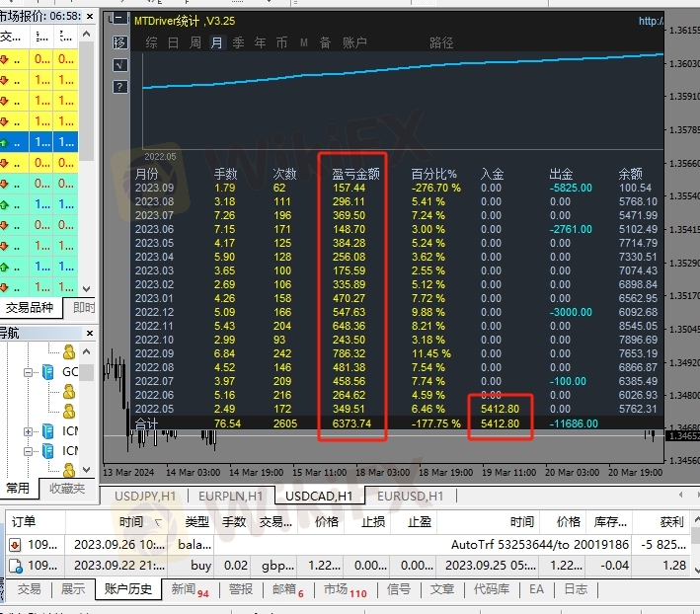Screen dimensions: 700x614
Task: Select the 月 monthly tab
Action: pyautogui.click(x=217, y=42)
